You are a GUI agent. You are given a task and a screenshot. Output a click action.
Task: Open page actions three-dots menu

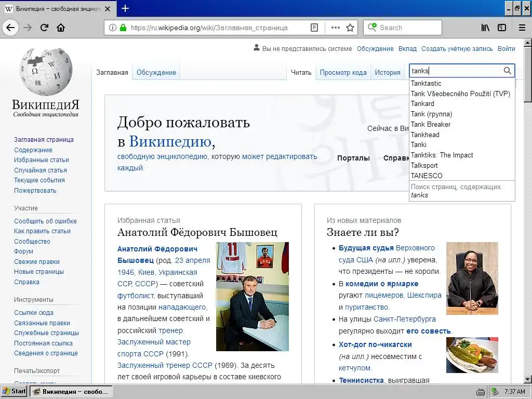(x=335, y=28)
